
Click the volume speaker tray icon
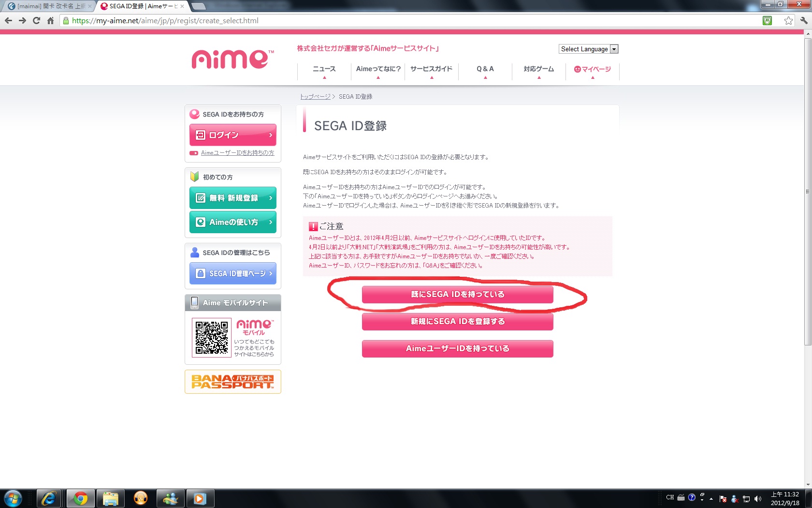758,498
